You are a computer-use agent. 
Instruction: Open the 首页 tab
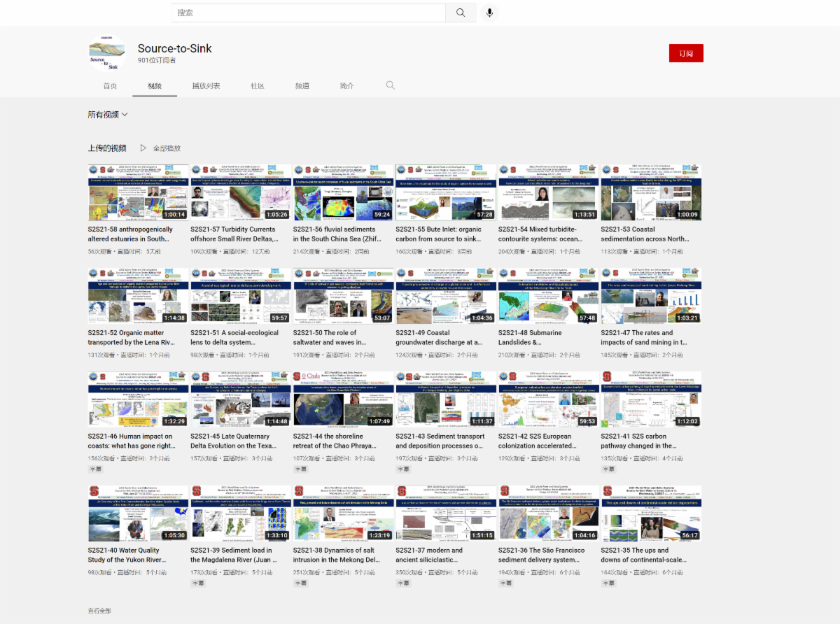(110, 86)
